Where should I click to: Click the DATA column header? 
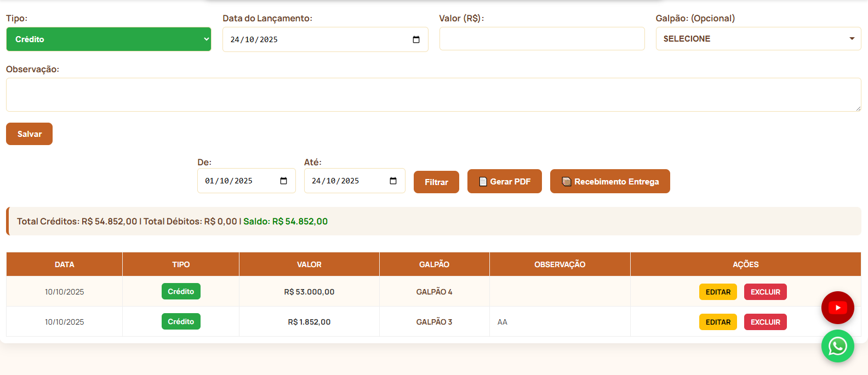pyautogui.click(x=64, y=264)
